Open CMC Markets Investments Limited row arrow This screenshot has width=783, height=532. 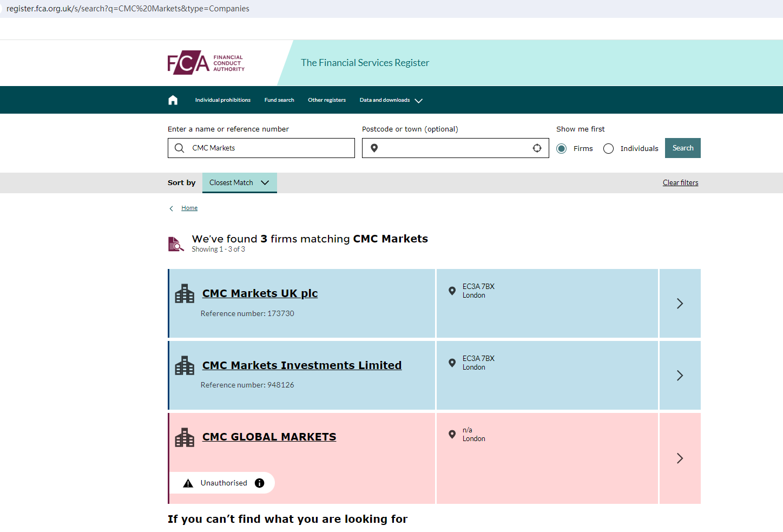pos(680,376)
